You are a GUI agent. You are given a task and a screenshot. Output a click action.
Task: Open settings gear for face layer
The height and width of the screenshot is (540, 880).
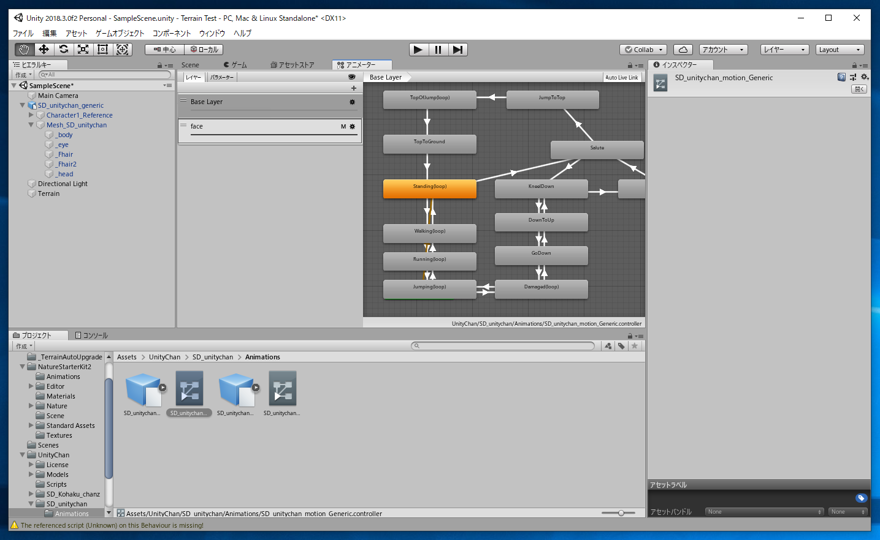pos(352,126)
